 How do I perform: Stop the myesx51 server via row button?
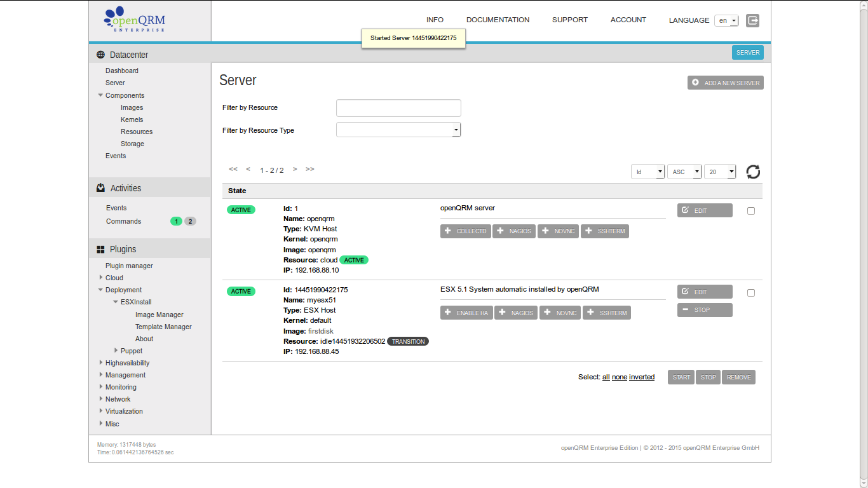(705, 310)
